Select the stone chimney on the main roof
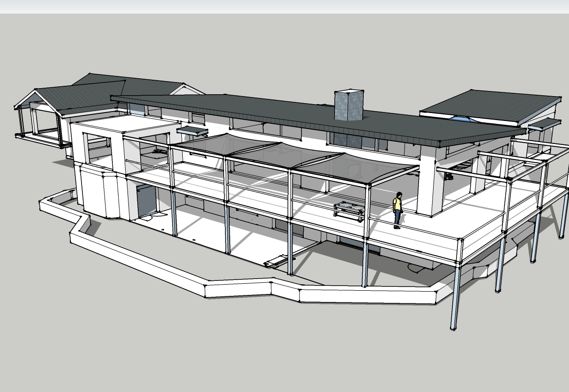The image size is (569, 392). point(349,105)
